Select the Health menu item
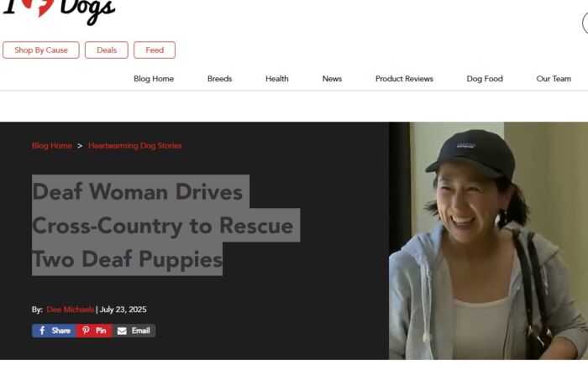 click(277, 79)
